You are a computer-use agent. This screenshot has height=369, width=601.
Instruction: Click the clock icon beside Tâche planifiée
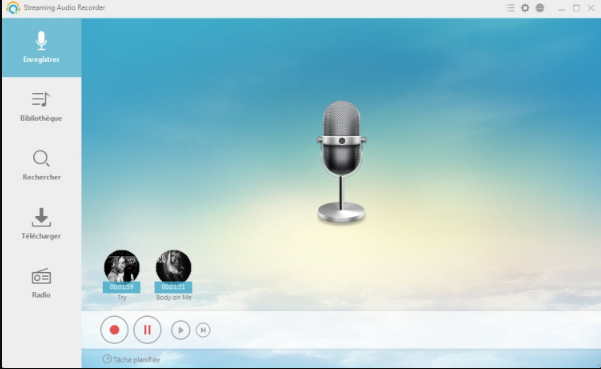(x=107, y=359)
